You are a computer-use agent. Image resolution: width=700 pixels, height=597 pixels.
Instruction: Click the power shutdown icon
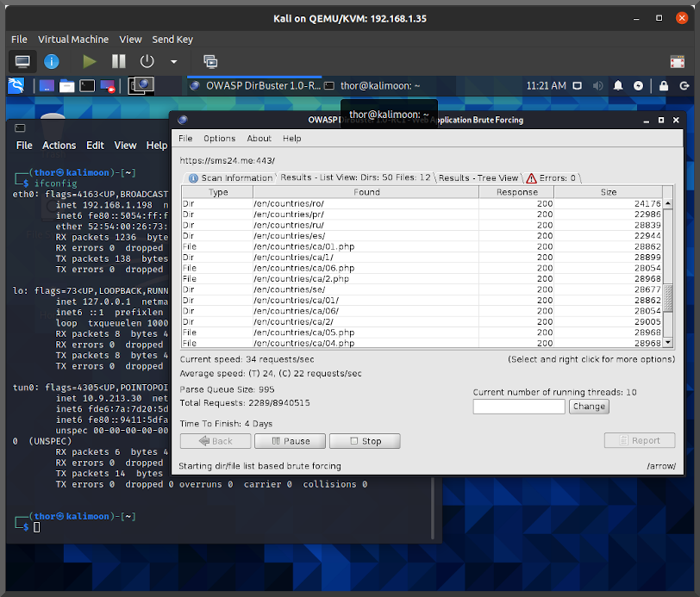click(x=147, y=61)
